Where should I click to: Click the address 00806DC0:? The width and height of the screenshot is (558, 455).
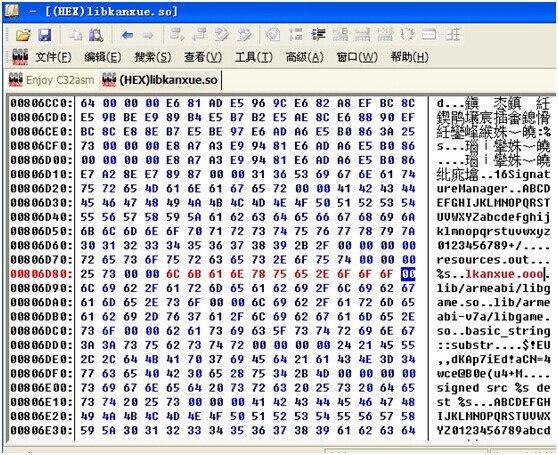pyautogui.click(x=41, y=331)
